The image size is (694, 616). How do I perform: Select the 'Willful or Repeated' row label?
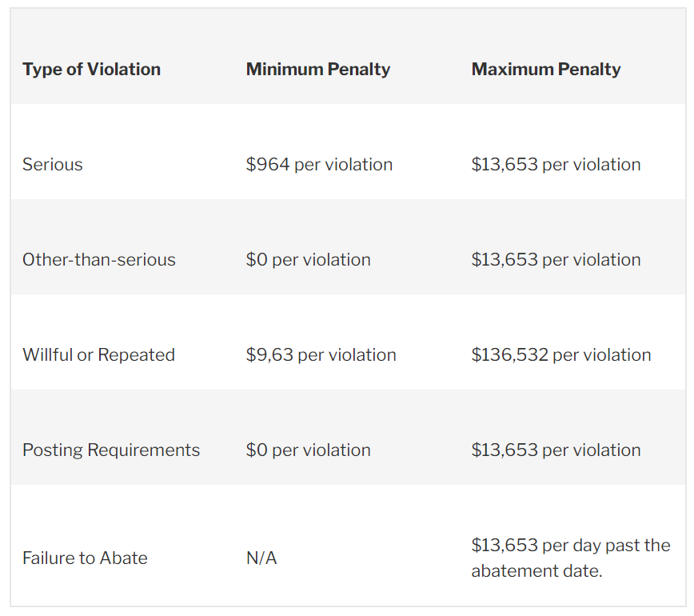pos(98,355)
